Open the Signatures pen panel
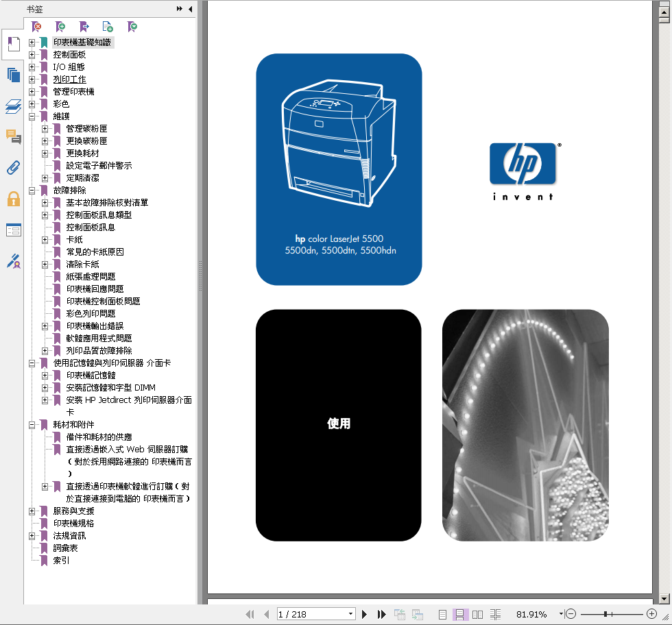The width and height of the screenshot is (672, 625). coord(13,261)
